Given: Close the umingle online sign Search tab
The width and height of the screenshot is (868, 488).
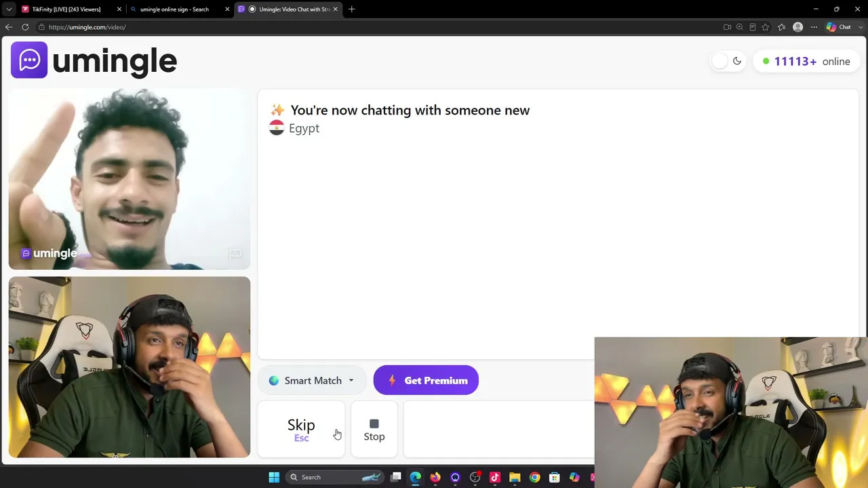Looking at the screenshot, I should point(227,9).
